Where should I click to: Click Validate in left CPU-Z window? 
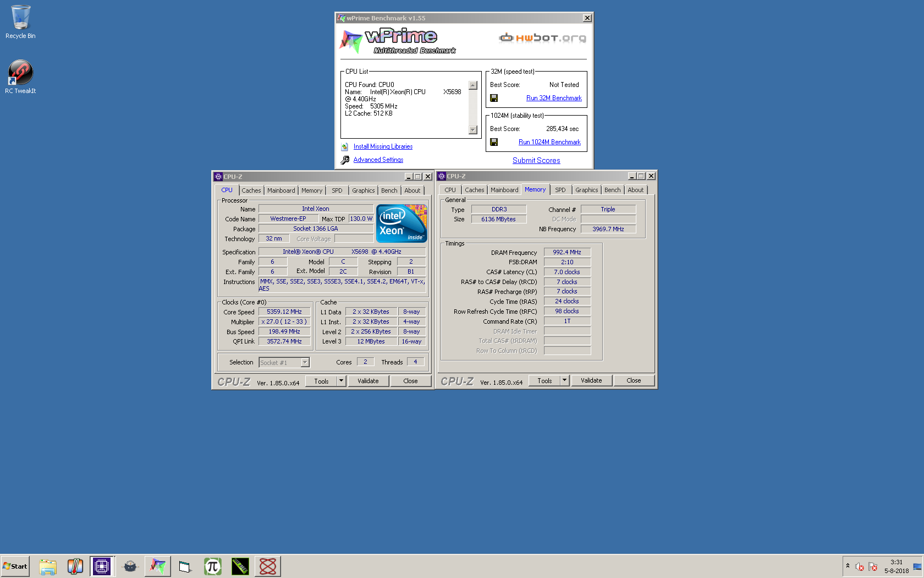click(369, 381)
